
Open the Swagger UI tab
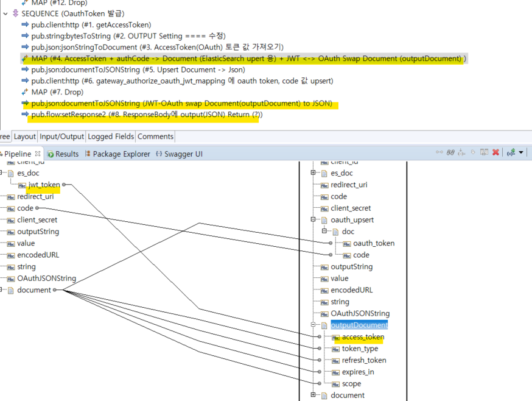point(178,154)
